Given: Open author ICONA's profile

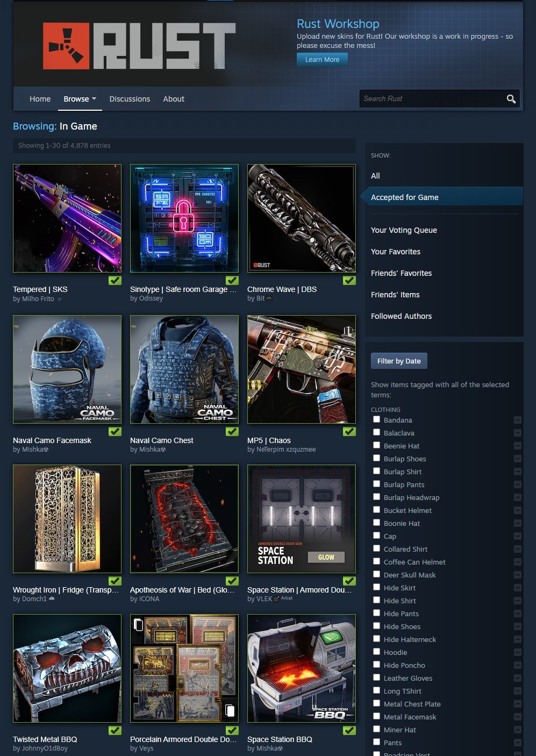Looking at the screenshot, I should click(149, 599).
